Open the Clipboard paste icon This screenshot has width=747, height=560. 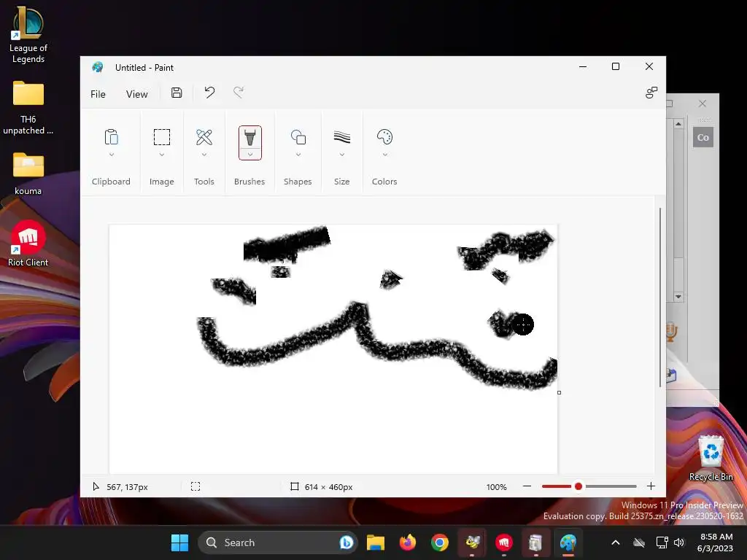click(111, 137)
